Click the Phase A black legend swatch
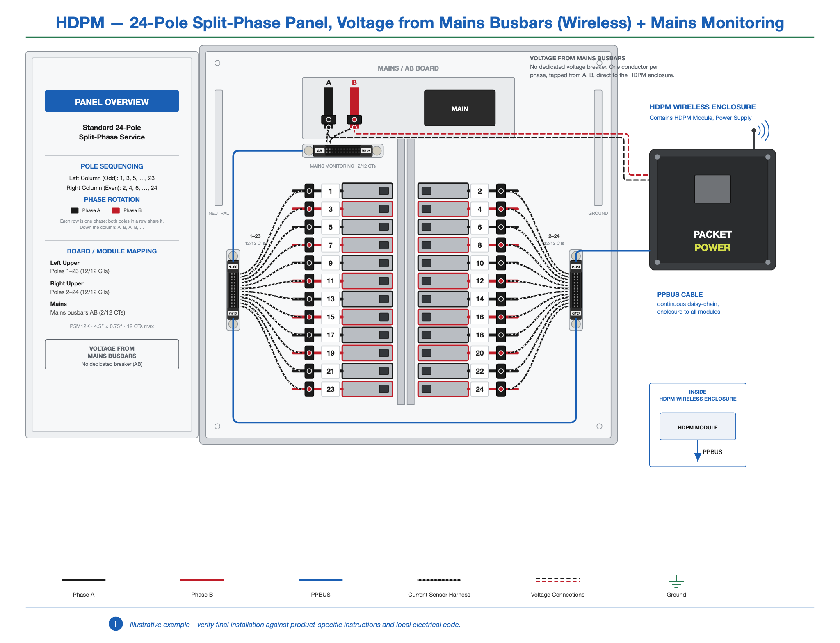 point(84,580)
